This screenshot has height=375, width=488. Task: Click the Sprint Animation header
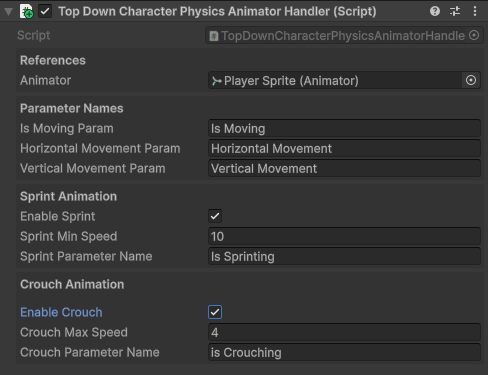point(68,196)
